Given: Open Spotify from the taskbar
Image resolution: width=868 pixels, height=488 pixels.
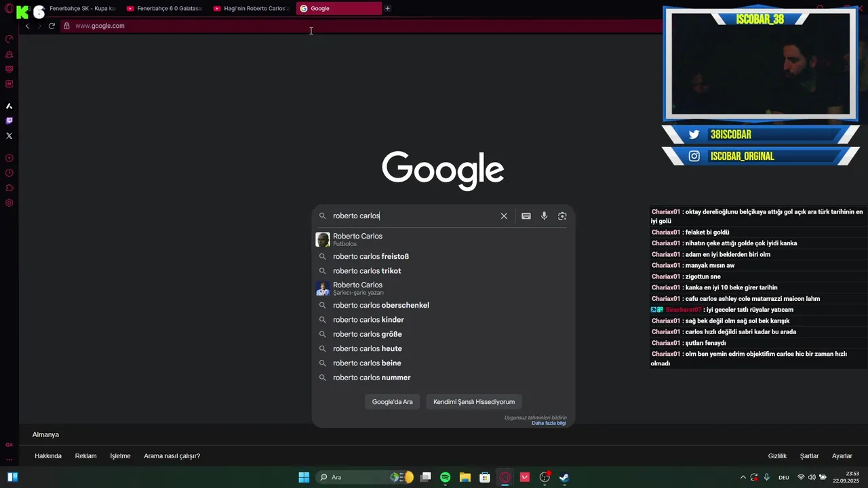Looking at the screenshot, I should click(446, 477).
